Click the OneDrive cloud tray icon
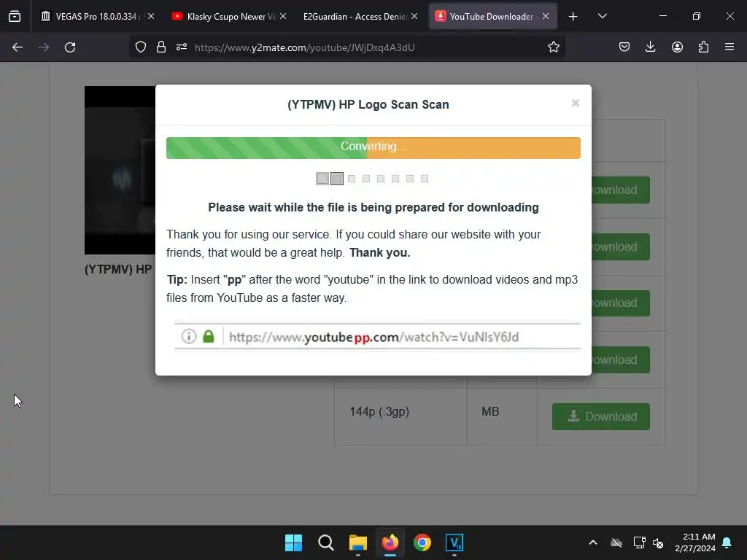Screen dimensions: 747x560 click(616, 542)
